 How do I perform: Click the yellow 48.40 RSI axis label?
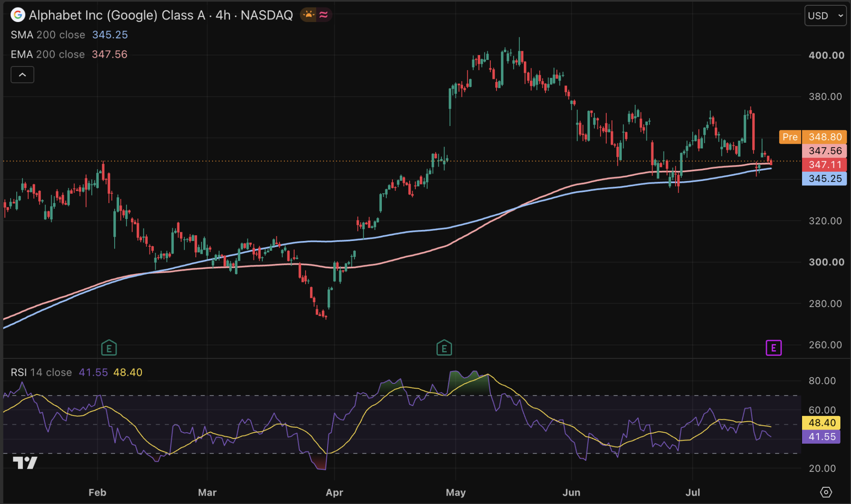821,423
